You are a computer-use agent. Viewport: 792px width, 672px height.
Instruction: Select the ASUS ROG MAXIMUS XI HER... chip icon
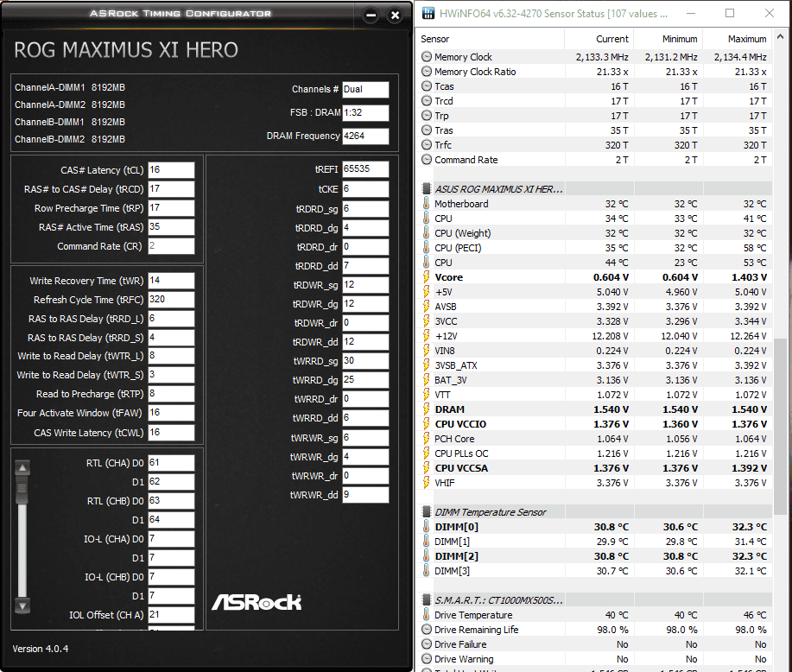[427, 189]
